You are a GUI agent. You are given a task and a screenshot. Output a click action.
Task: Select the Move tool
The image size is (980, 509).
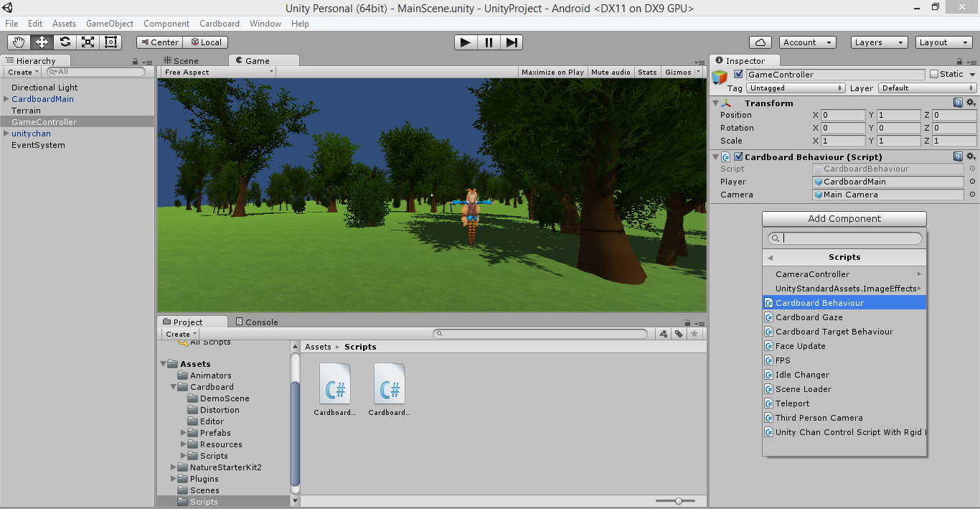[42, 42]
